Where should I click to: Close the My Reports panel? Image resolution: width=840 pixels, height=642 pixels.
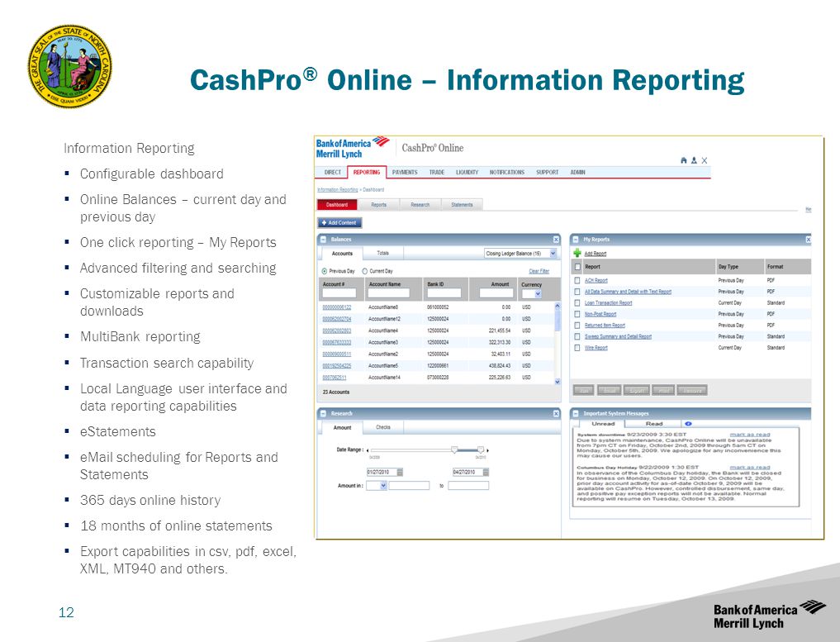(x=809, y=240)
